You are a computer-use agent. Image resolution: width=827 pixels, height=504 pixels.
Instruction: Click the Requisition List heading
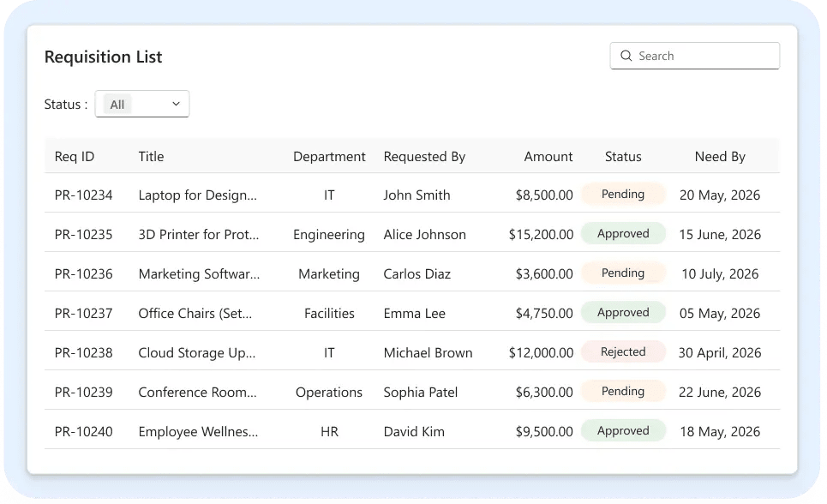coord(104,57)
